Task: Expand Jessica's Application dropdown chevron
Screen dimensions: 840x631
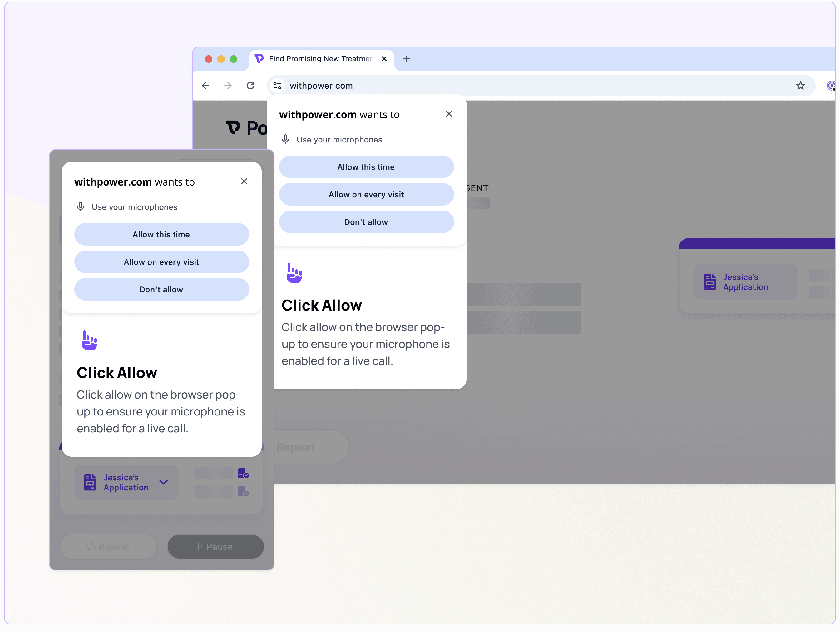Action: pyautogui.click(x=164, y=482)
